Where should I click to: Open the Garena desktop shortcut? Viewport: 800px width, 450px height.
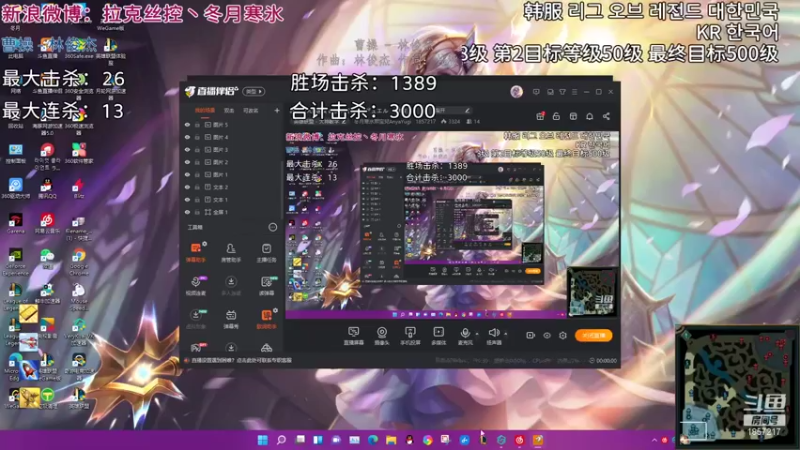(15, 223)
